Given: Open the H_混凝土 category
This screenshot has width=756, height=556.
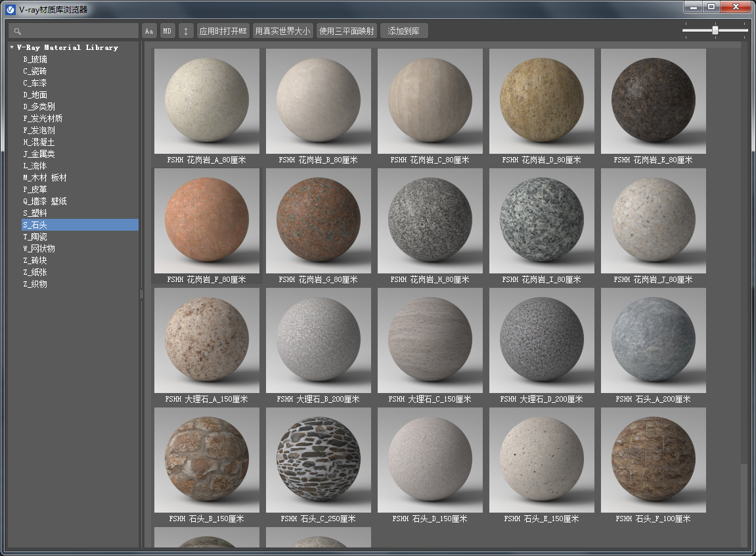Looking at the screenshot, I should (39, 142).
